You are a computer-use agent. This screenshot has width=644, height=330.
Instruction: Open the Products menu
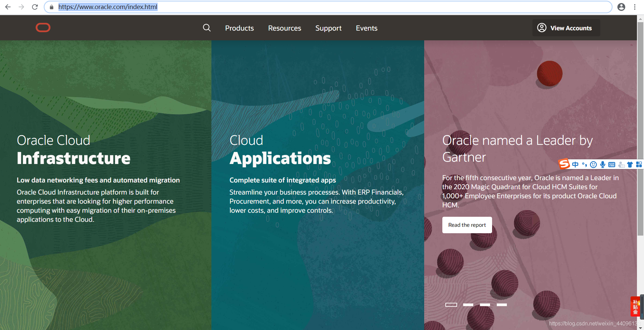point(239,28)
